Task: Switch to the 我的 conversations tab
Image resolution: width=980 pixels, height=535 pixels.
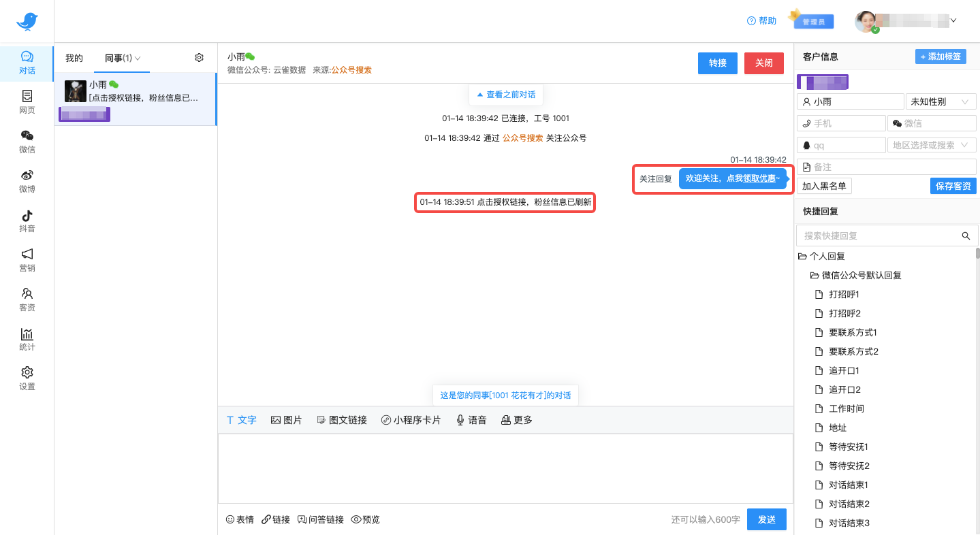Action: (x=74, y=58)
